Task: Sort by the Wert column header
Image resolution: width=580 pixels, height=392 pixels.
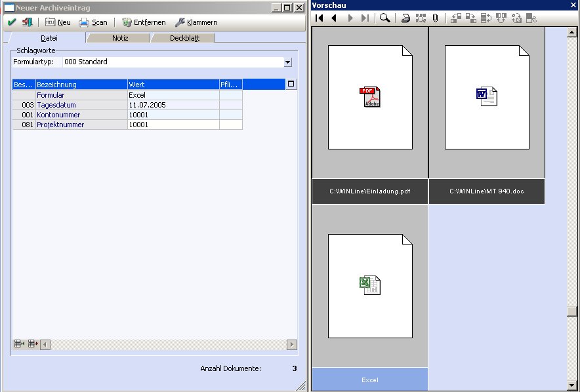Action: click(x=173, y=85)
